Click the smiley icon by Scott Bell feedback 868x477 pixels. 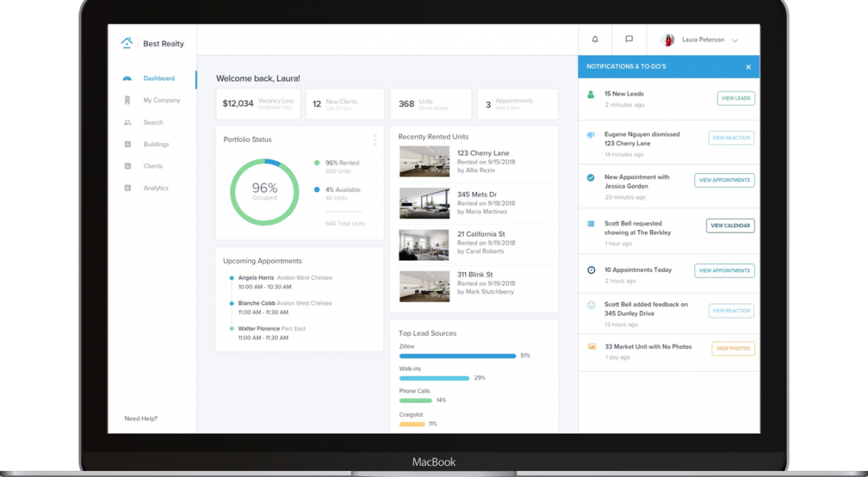pyautogui.click(x=591, y=305)
